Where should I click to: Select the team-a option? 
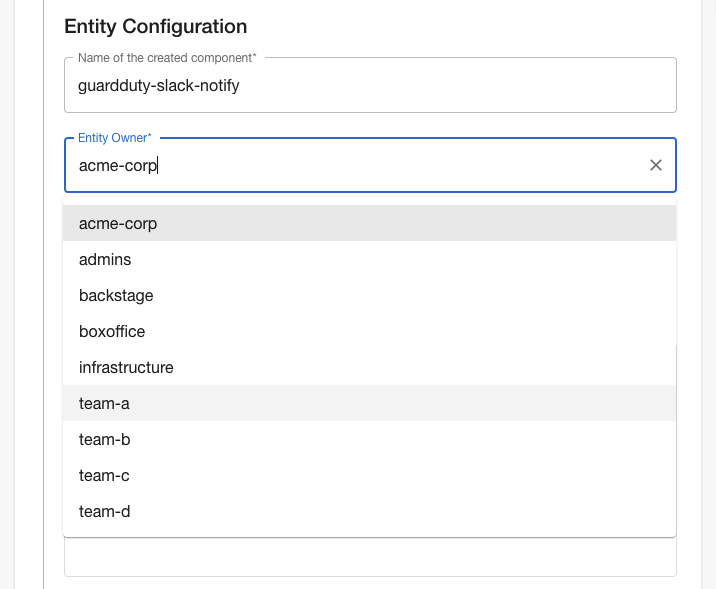(x=104, y=404)
